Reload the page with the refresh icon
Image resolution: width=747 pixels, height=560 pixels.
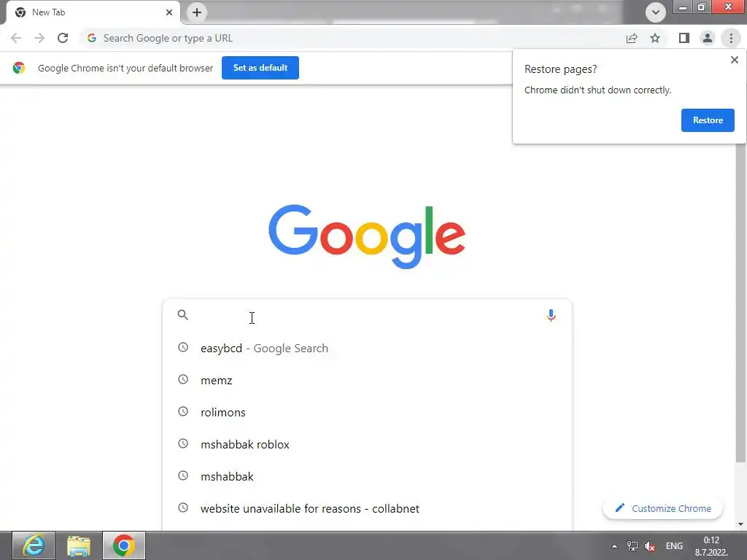63,38
